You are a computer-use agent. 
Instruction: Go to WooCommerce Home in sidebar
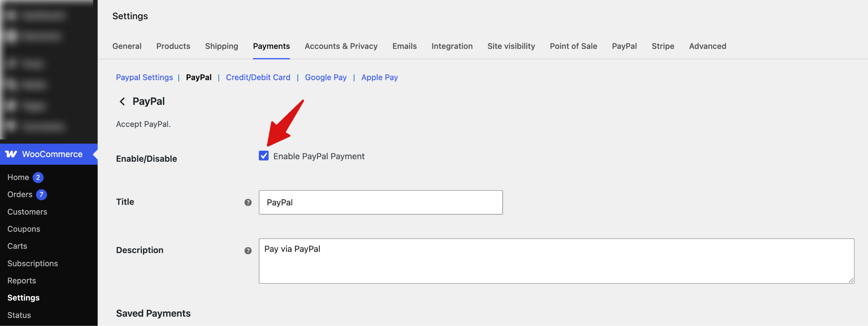coord(18,177)
